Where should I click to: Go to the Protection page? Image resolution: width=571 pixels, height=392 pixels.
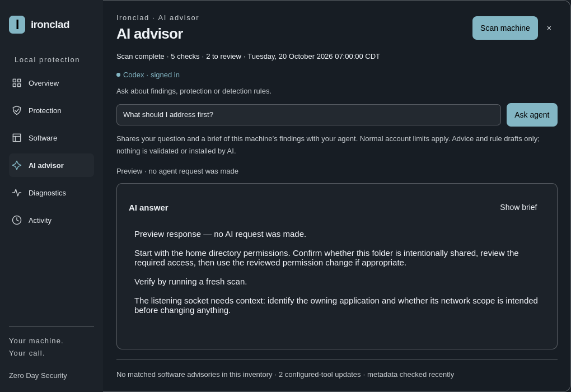[x=52, y=110]
